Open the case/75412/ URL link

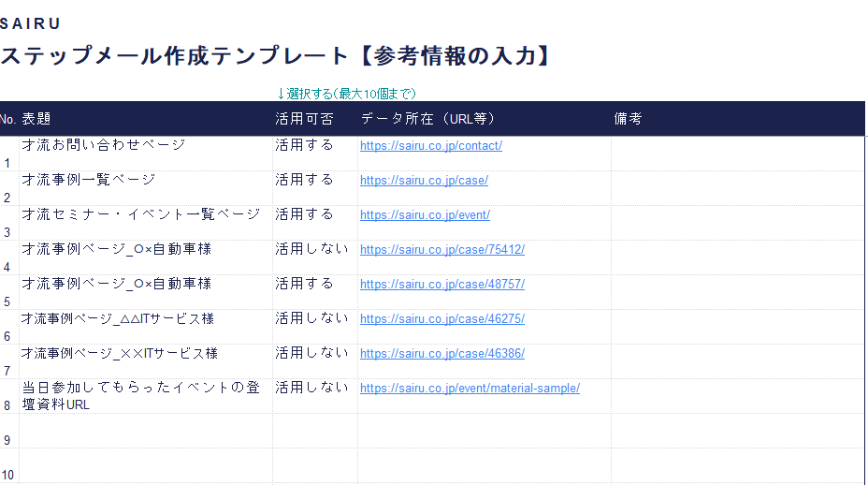441,250
